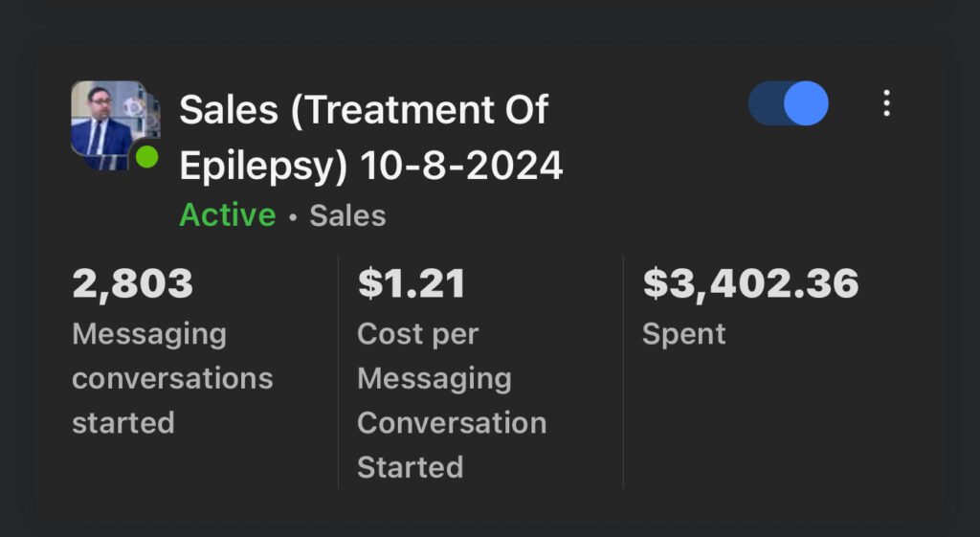980x537 pixels.
Task: Click the word "Started" under the $1.21 metric
Action: tap(410, 467)
